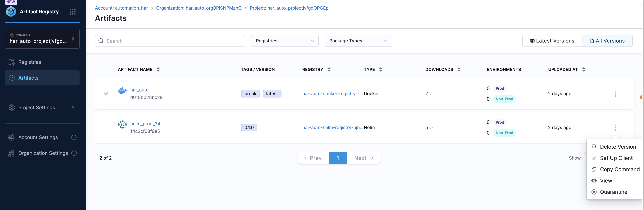The image size is (644, 210).
Task: Click the Artifact Registry logo icon
Action: (11, 11)
